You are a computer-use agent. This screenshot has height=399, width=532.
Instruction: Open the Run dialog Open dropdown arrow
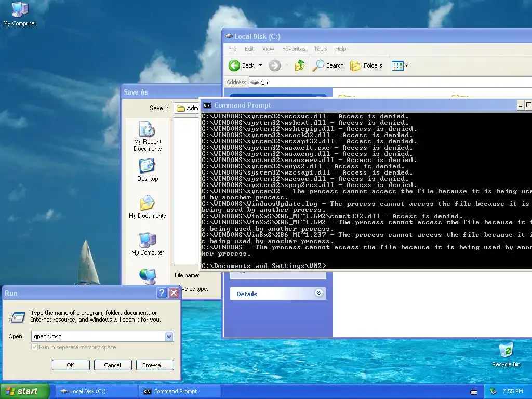[169, 336]
